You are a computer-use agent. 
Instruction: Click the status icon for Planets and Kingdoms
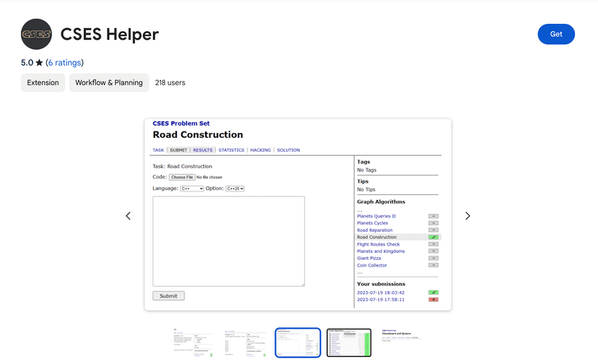(433, 251)
